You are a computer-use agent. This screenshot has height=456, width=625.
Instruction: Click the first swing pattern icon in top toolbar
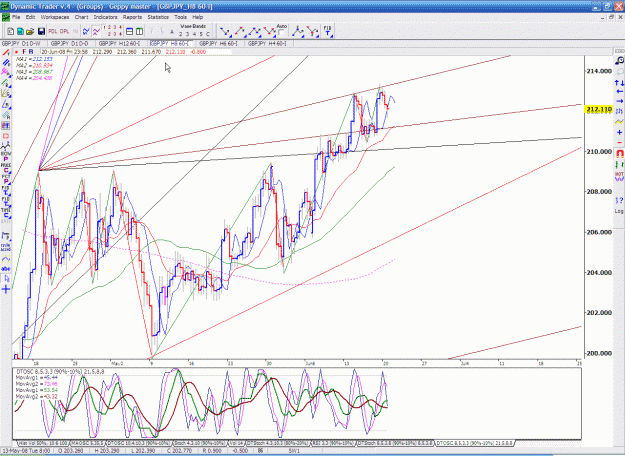pos(226,31)
